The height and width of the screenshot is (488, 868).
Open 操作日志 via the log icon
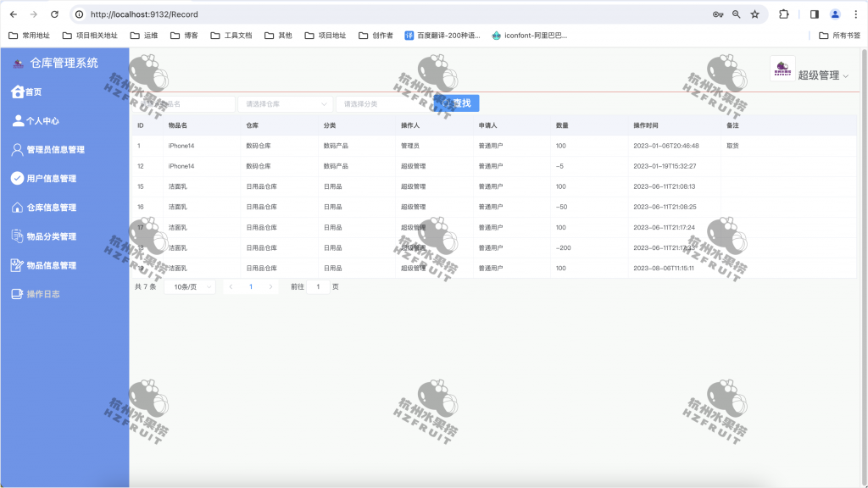point(19,294)
